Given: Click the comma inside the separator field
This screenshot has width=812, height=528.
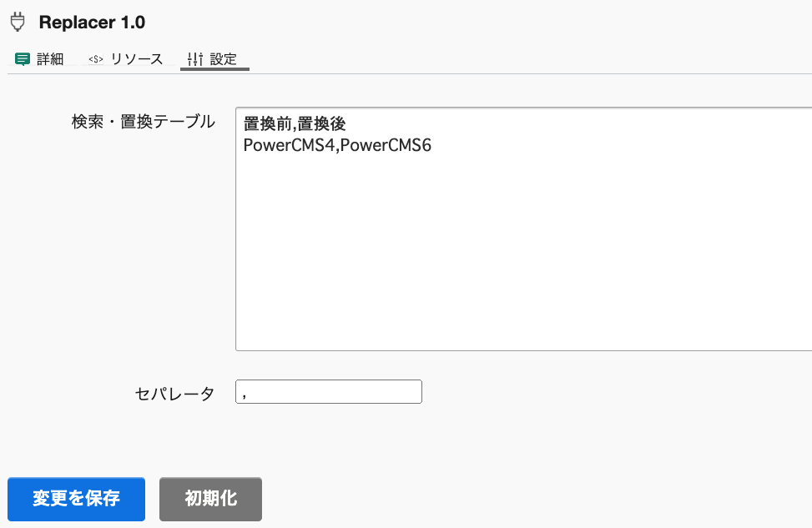Looking at the screenshot, I should [x=244, y=393].
